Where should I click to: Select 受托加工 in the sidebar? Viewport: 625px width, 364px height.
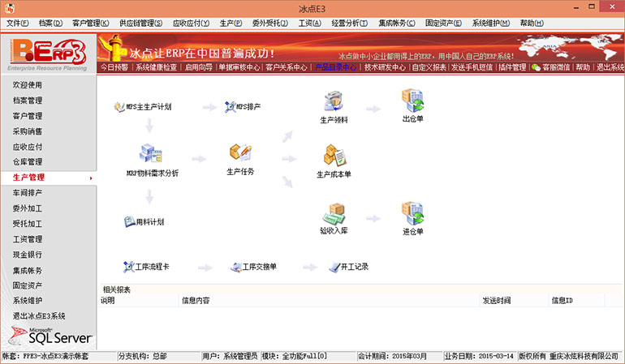coord(27,224)
